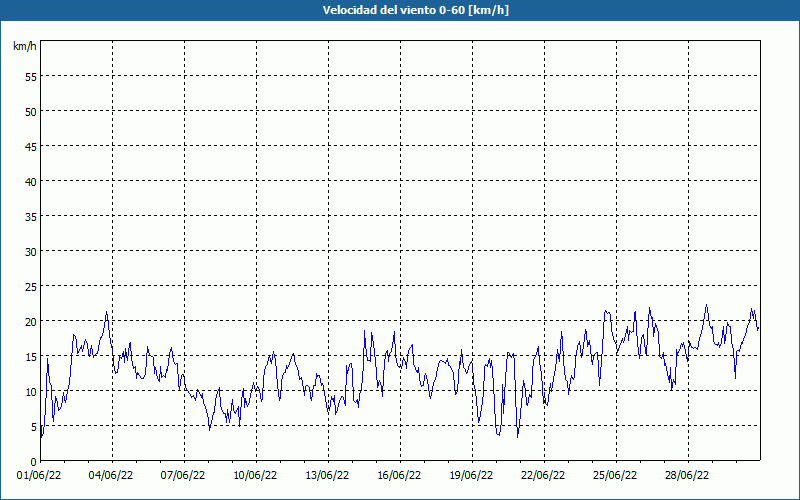
Task: Click the y-axis value 20
Action: (x=31, y=321)
